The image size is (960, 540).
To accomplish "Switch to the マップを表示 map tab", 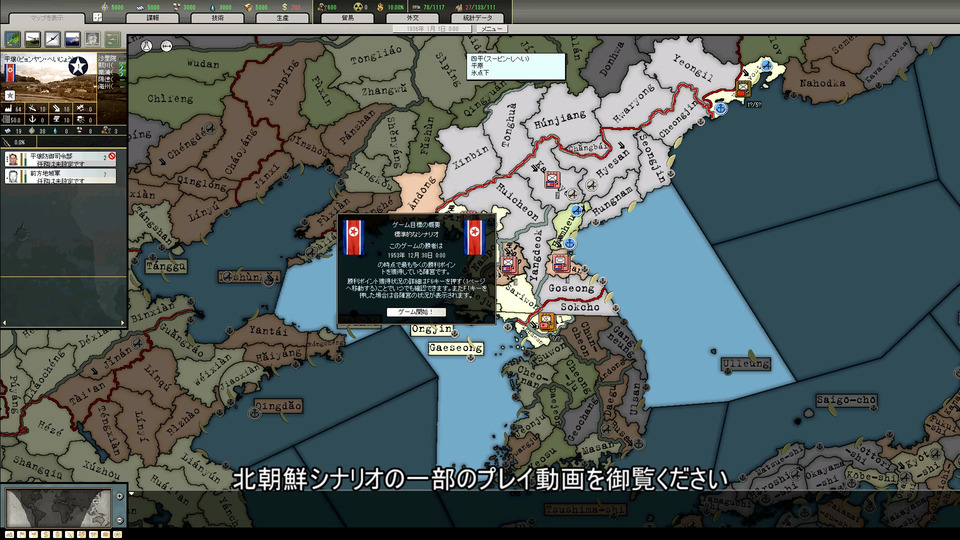I will 47,18.
